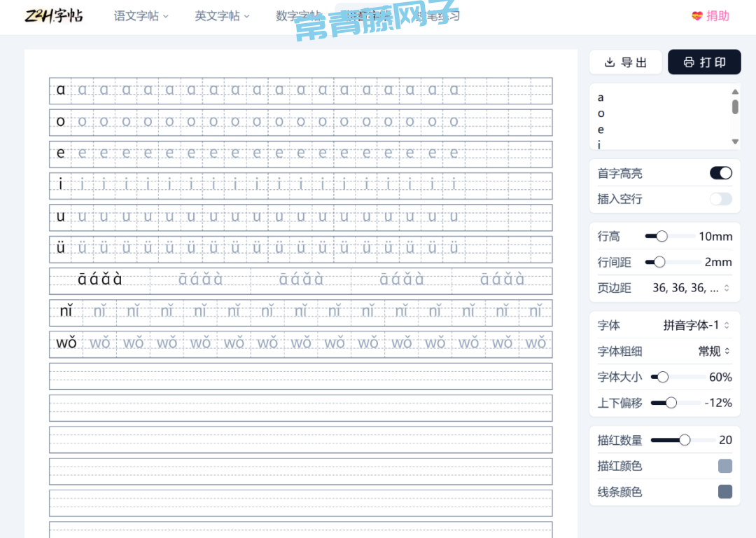Click the download icon on the 导出 button
The width and height of the screenshot is (756, 538).
point(610,62)
